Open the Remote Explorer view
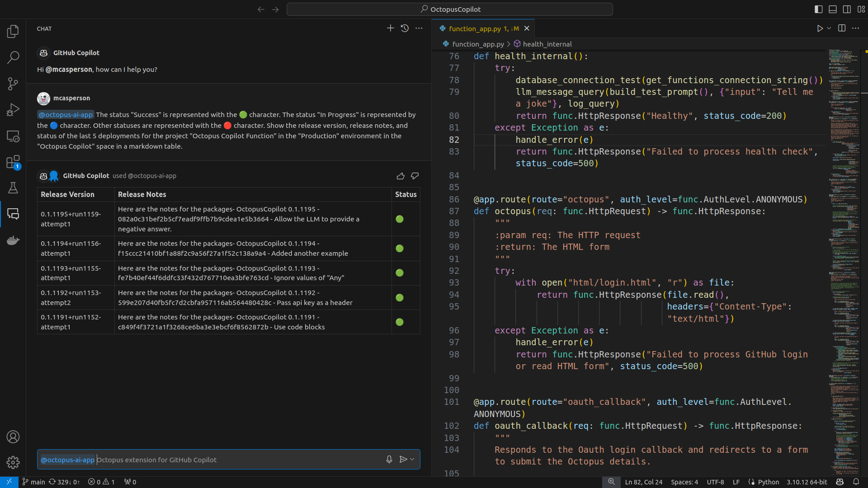Image resolution: width=868 pixels, height=488 pixels. tap(13, 136)
